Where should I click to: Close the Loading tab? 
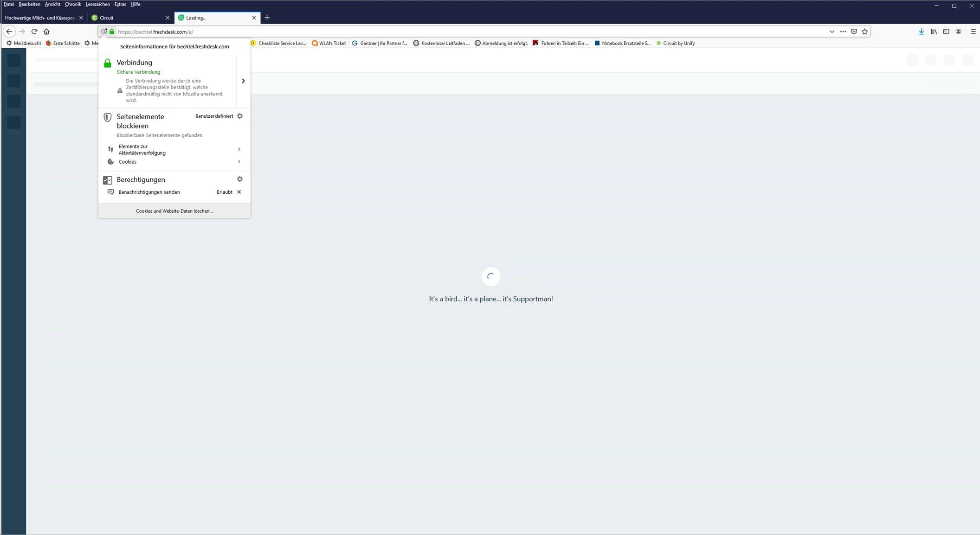click(x=254, y=18)
